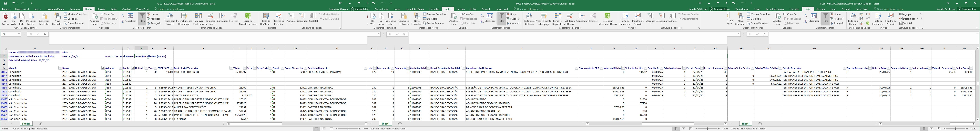Click the Save icon in the quick access toolbar
This screenshot has width=980, height=131.
[5, 3]
